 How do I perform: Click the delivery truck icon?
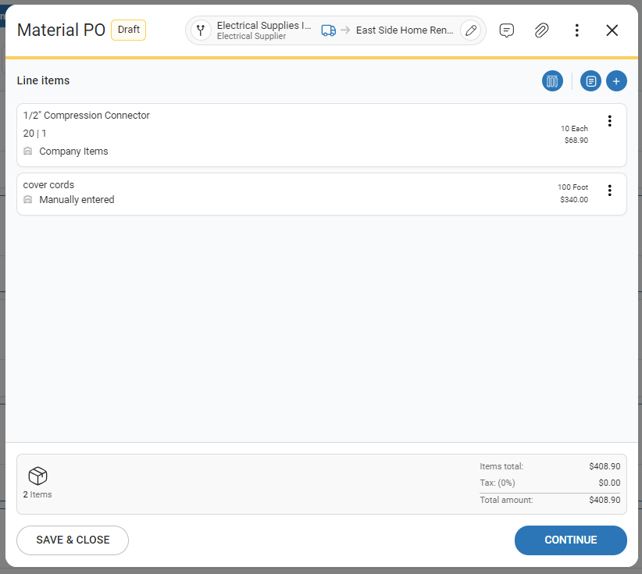[328, 30]
